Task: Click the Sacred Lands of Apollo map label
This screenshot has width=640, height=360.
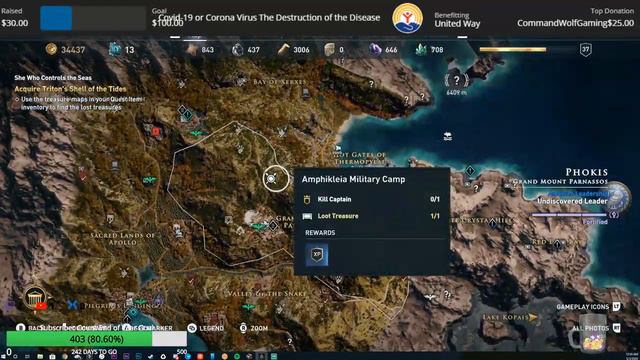Action: tap(122, 239)
